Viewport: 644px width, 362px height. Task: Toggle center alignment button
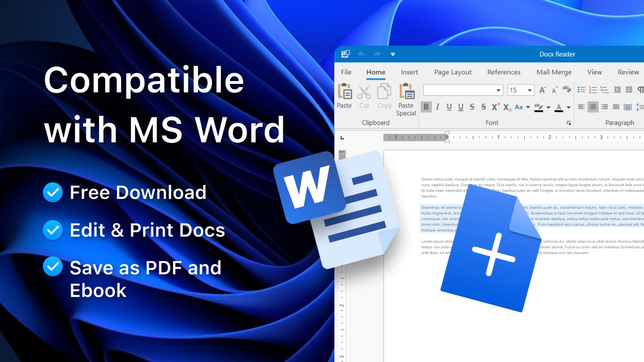tap(593, 107)
